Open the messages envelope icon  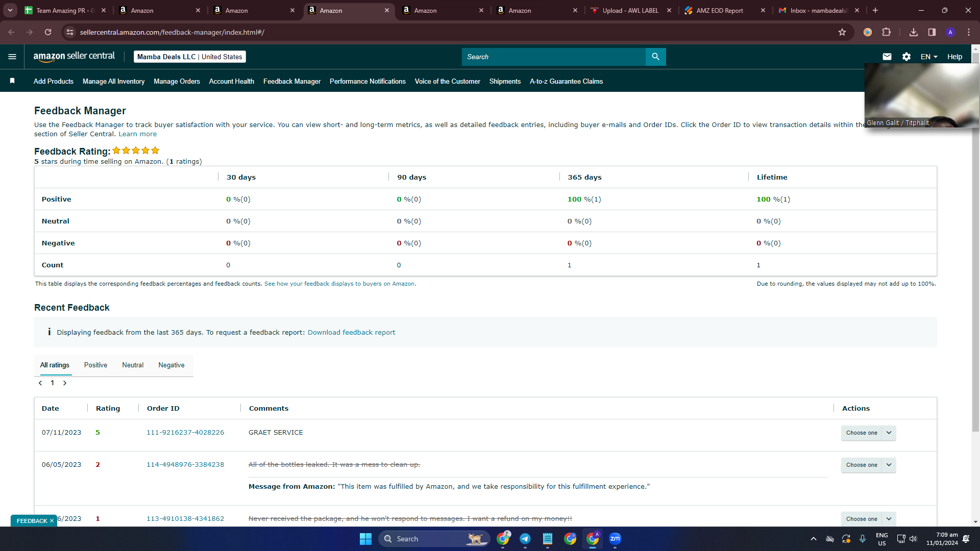[887, 57]
